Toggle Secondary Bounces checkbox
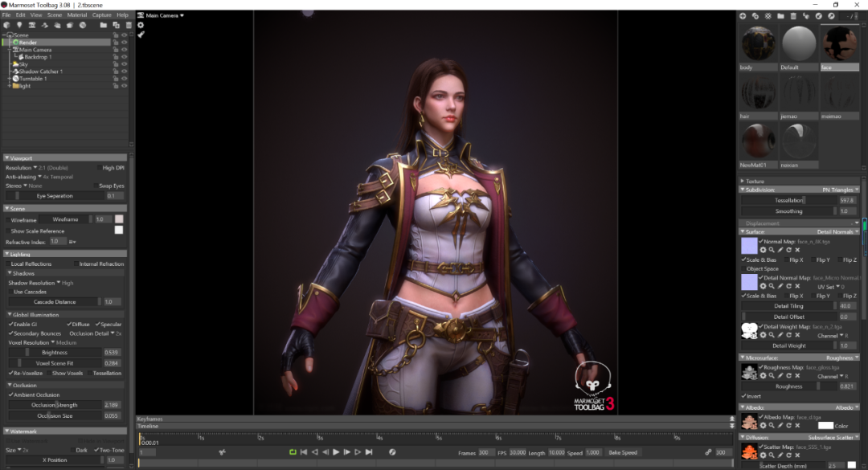 (x=10, y=333)
